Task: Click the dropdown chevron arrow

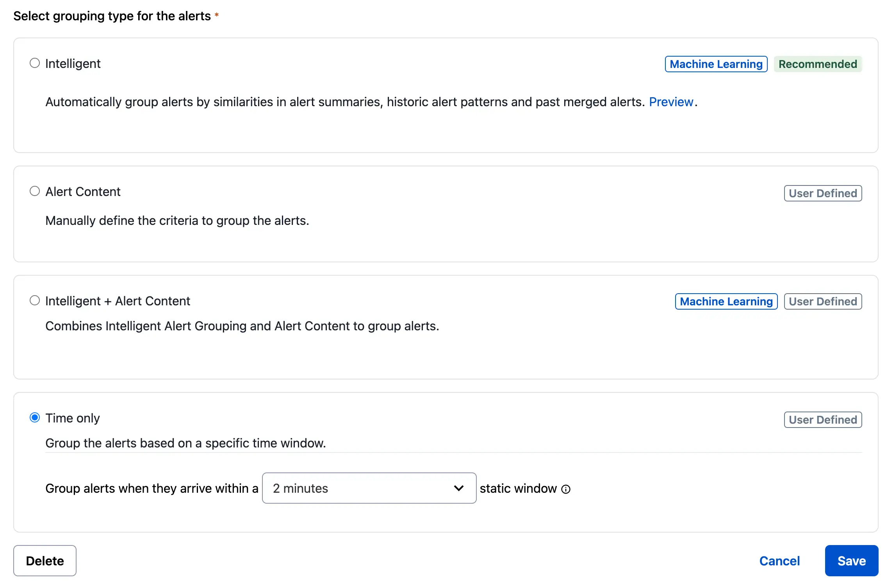Action: point(459,488)
